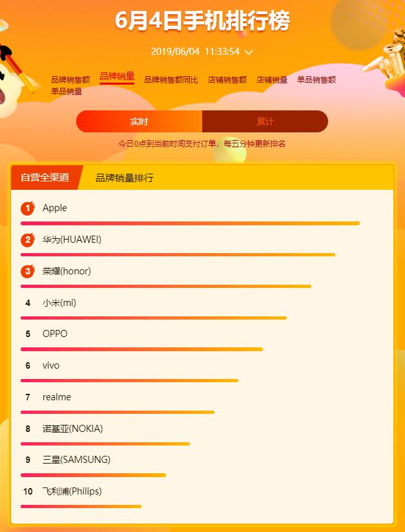Viewport: 405px width, 532px height.
Task: Select the 品牌销量 tab
Action: [117, 76]
